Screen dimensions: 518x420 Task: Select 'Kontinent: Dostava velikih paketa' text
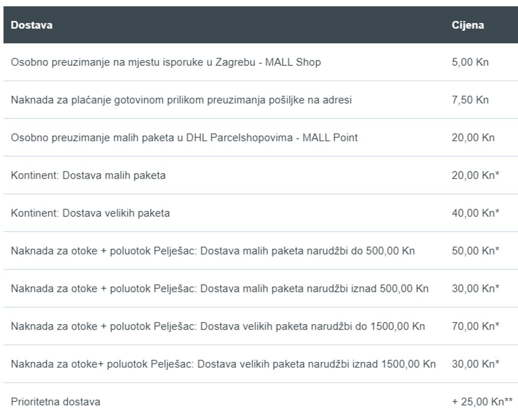click(90, 213)
